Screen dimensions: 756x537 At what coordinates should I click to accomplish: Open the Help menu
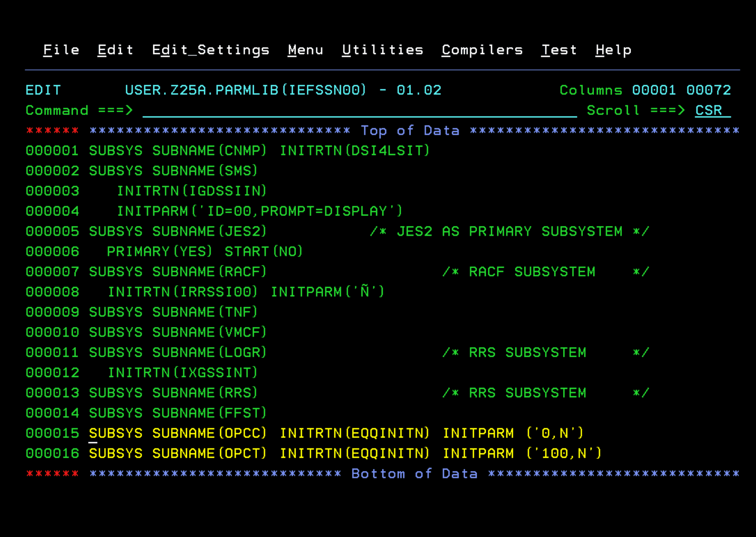[x=613, y=50]
